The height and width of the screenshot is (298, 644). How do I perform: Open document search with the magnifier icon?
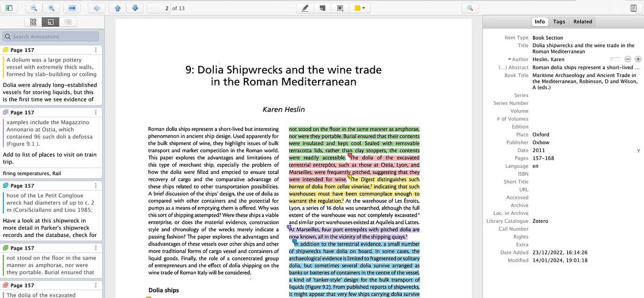pyautogui.click(x=470, y=7)
